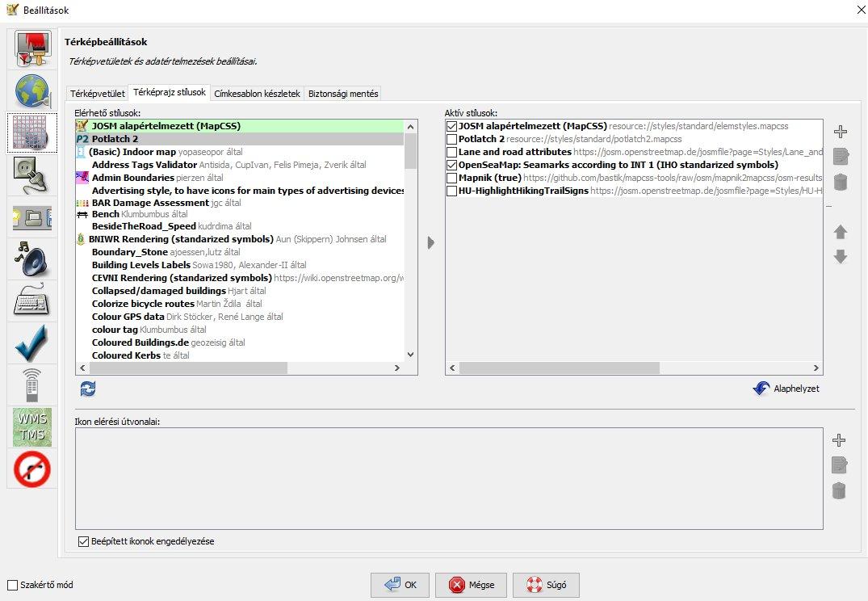The height and width of the screenshot is (601, 868).
Task: Click the horizontal scrollbar thumb of available styles
Action: pos(188,368)
